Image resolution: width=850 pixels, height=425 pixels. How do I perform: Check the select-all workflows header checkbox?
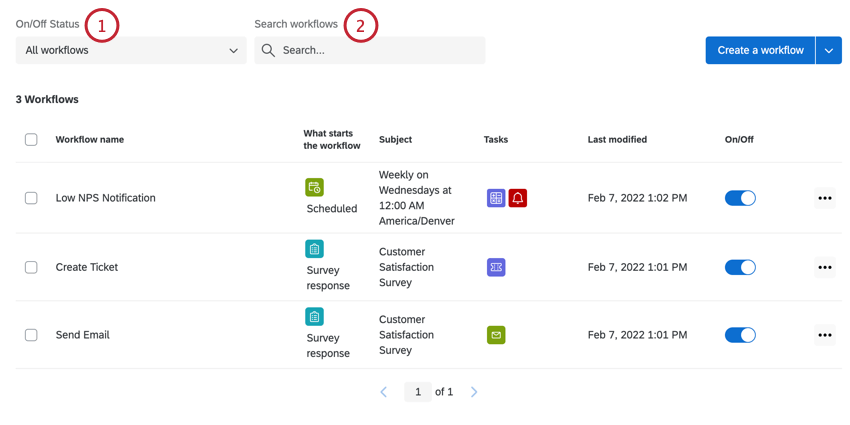(x=31, y=140)
